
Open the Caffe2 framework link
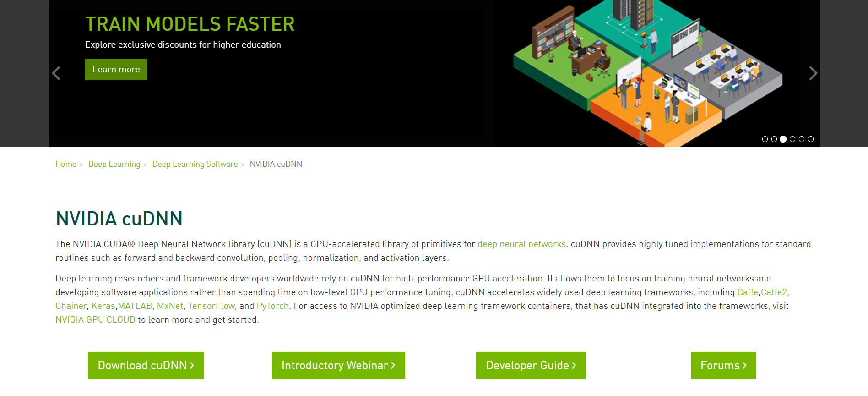click(x=774, y=292)
